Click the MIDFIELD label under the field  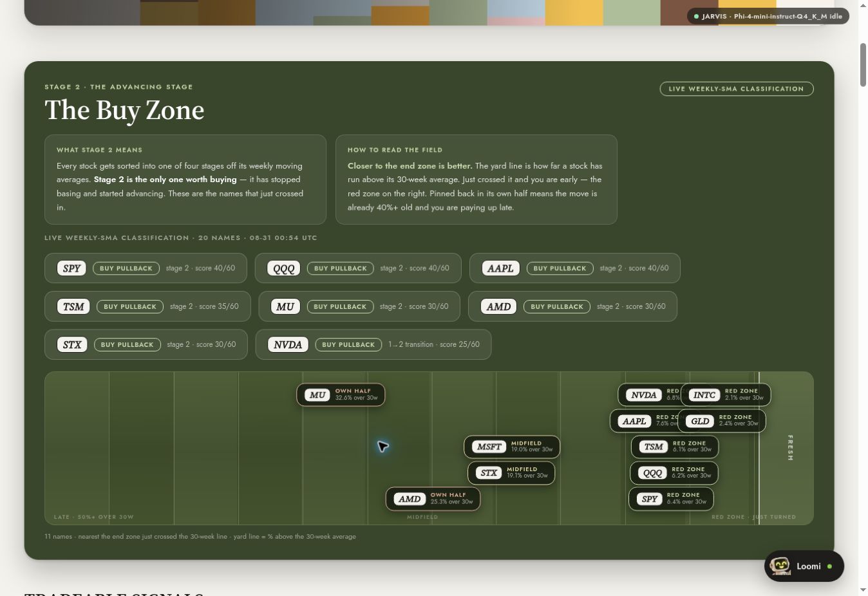pos(422,517)
